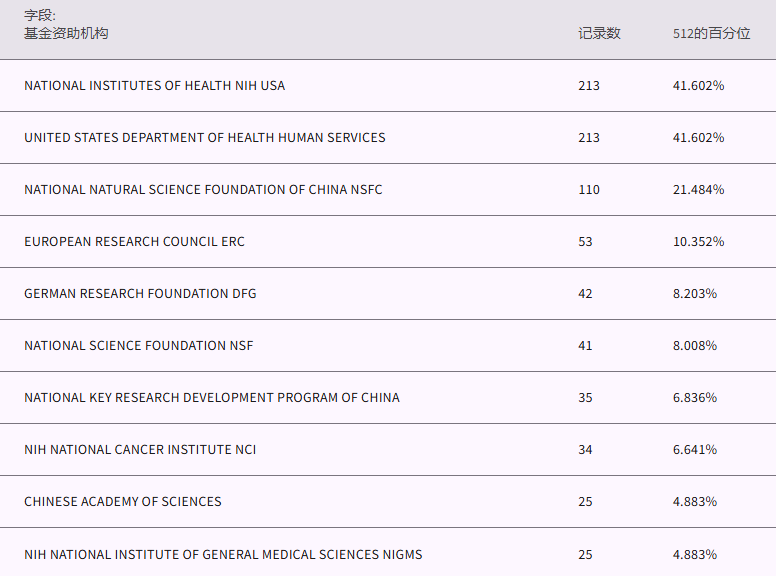This screenshot has height=576, width=776.
Task: Click the 6.836% percentage value
Action: [x=695, y=398]
